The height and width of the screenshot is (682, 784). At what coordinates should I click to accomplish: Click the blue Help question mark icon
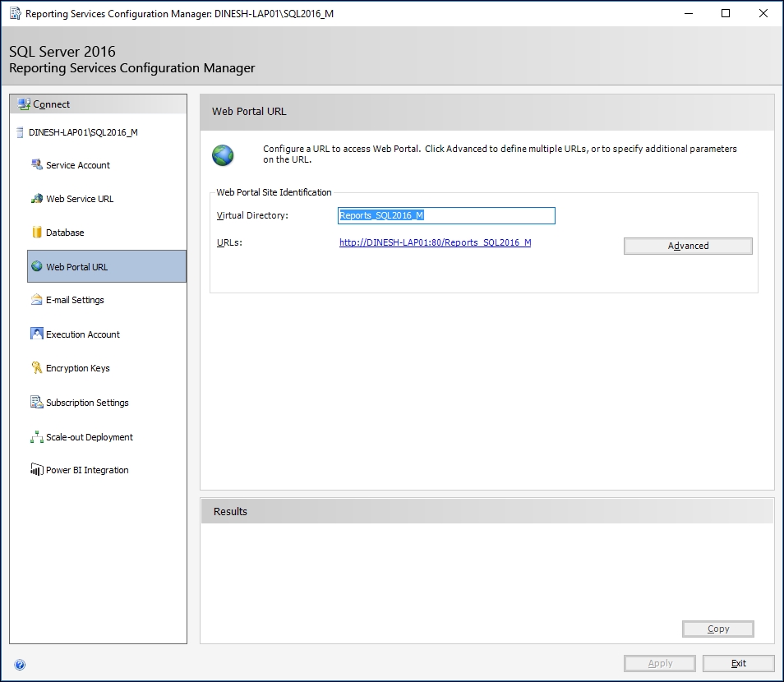pos(20,665)
